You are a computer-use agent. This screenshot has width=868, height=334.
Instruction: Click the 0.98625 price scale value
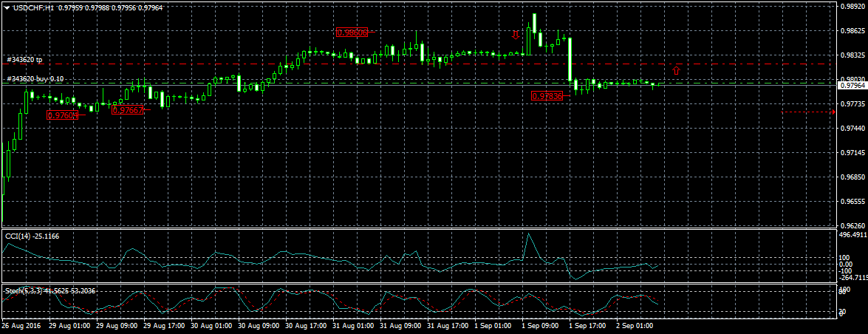pyautogui.click(x=852, y=31)
